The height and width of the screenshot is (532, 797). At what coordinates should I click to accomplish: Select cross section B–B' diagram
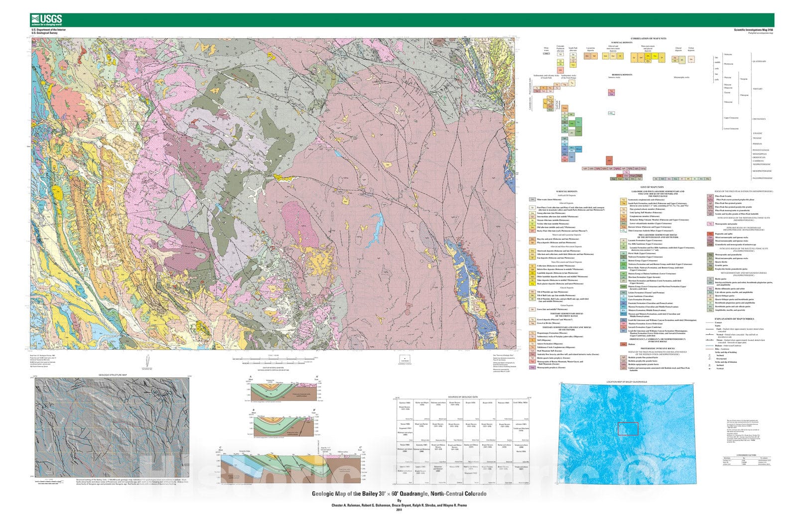[284, 423]
